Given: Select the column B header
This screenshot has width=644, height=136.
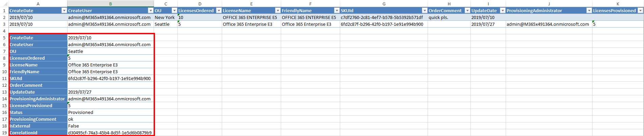Looking at the screenshot, I should (x=111, y=4).
